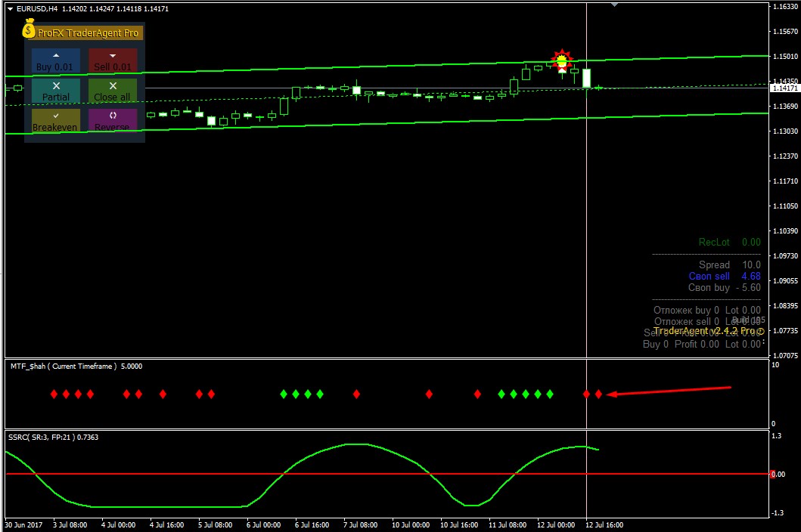801x532 pixels.
Task: Click the last red diamond in the MTF panel
Action: click(x=599, y=394)
